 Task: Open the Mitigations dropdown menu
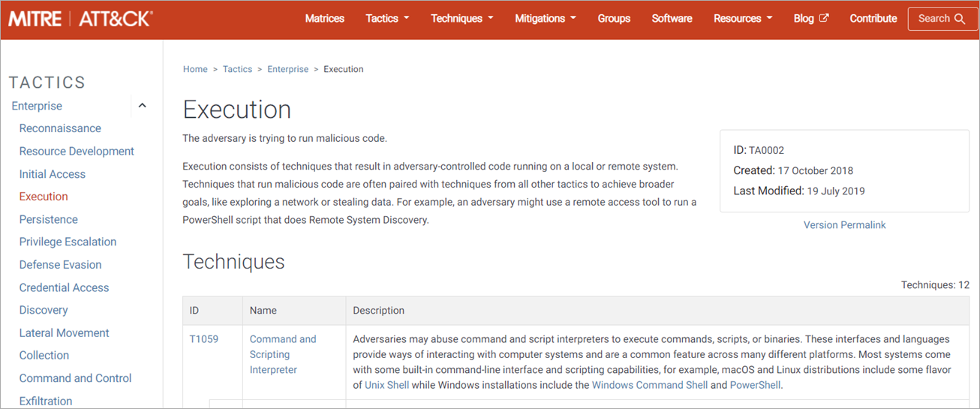coord(545,19)
